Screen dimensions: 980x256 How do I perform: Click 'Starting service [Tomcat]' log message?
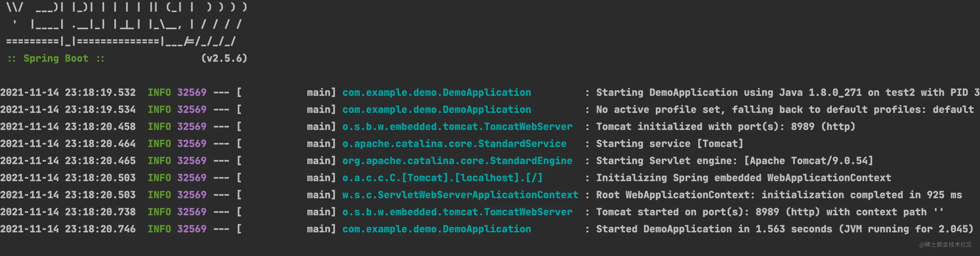tap(669, 144)
